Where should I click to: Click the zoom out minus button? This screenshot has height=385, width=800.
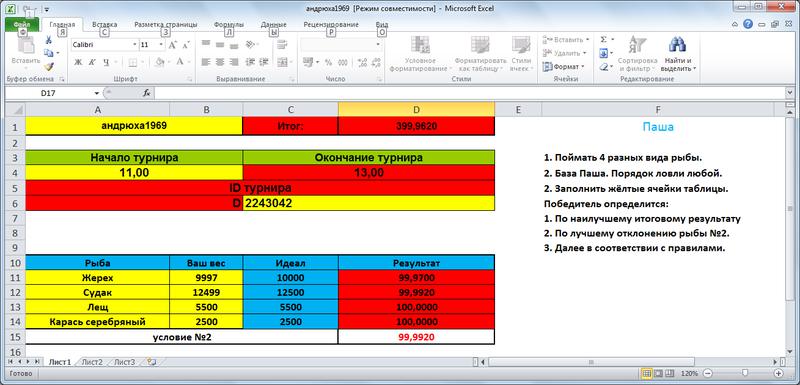pyautogui.click(x=708, y=373)
